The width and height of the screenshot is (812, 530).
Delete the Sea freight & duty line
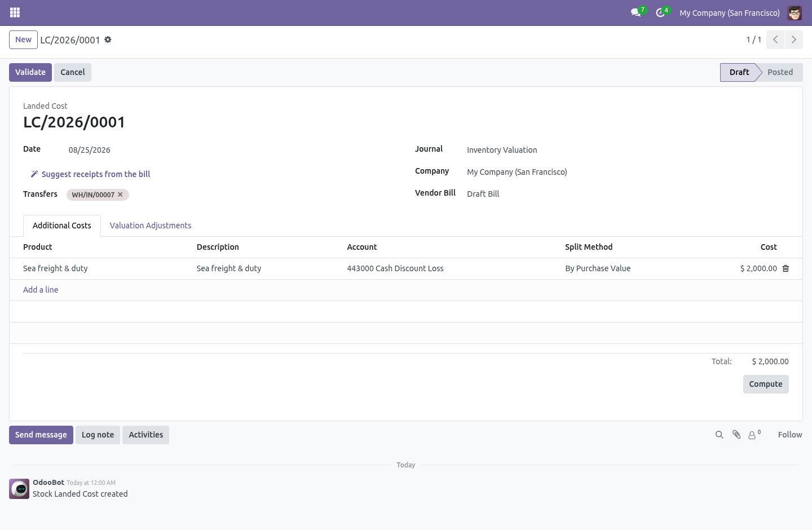[x=785, y=268]
